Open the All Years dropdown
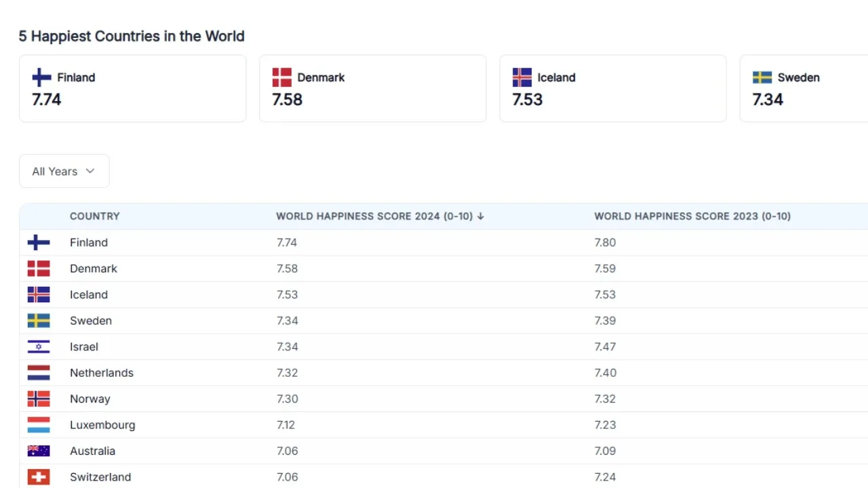Image resolution: width=868 pixels, height=488 pixels. [64, 171]
